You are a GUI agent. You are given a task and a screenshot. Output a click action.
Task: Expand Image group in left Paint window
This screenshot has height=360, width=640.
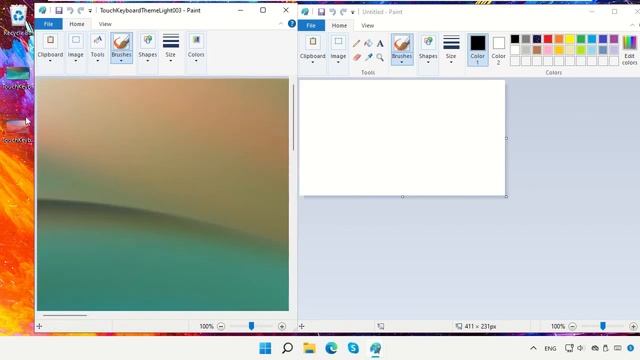(76, 48)
